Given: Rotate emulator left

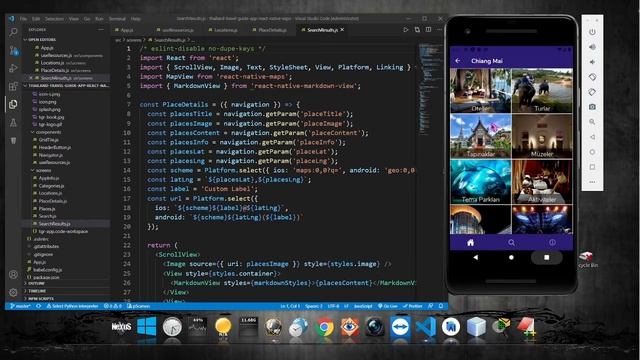Looking at the screenshot, I should (592, 77).
